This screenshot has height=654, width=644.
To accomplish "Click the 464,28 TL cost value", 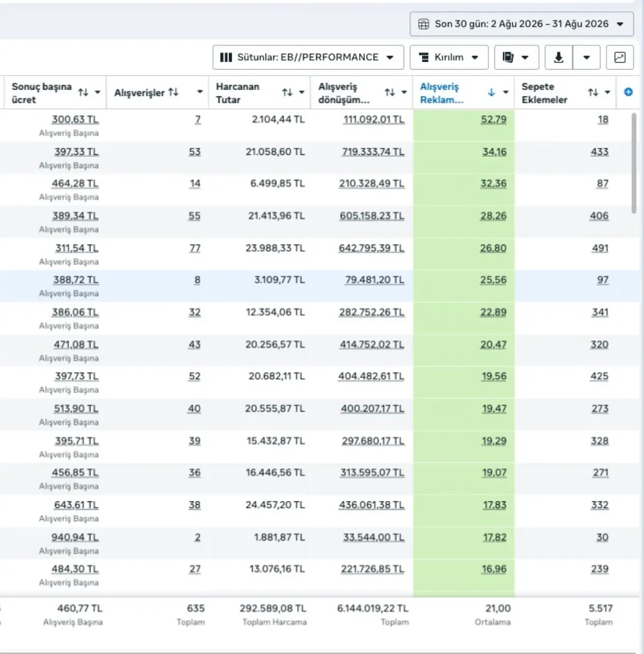I will click(75, 184).
